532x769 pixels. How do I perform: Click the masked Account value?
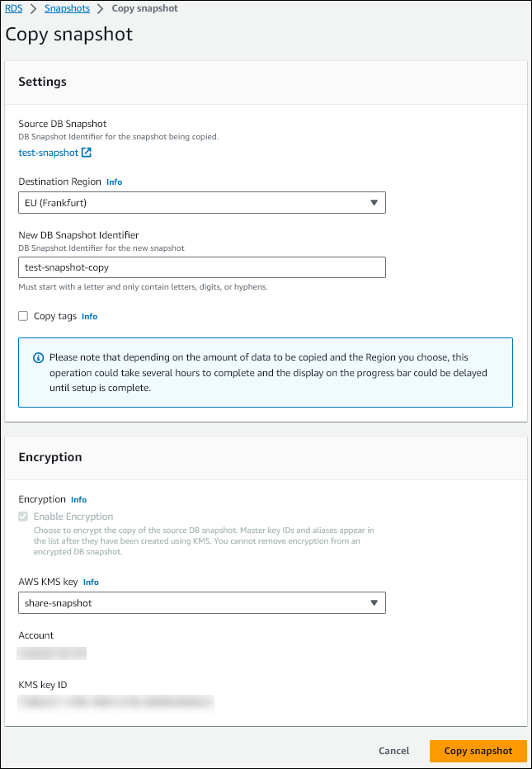(51, 653)
